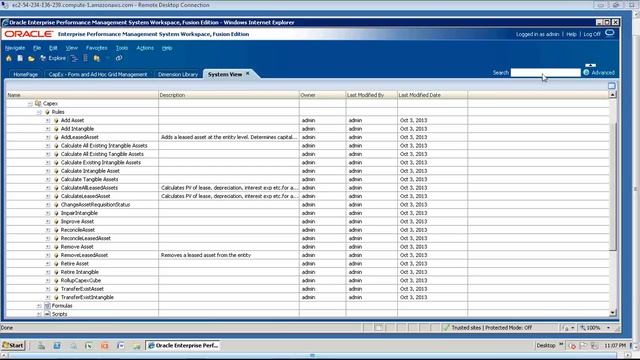This screenshot has height=360, width=640.
Task: Switch to CapEx Form and Ad Hoc Grid tab
Action: [98, 74]
